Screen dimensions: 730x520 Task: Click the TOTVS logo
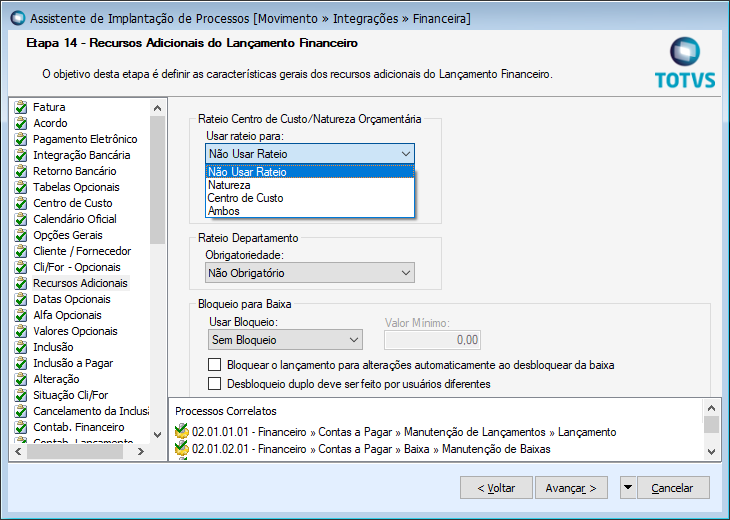(685, 63)
